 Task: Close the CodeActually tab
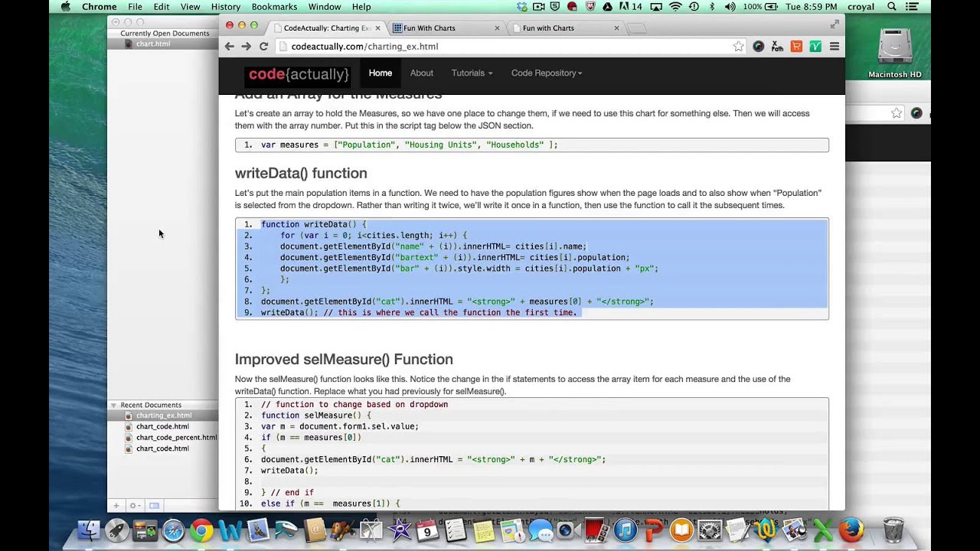[377, 28]
